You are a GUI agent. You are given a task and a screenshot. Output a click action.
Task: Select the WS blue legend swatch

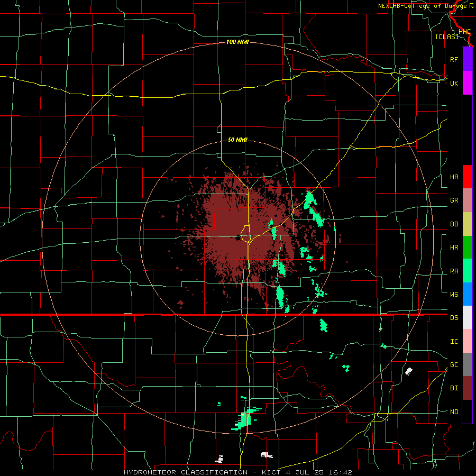(467, 294)
